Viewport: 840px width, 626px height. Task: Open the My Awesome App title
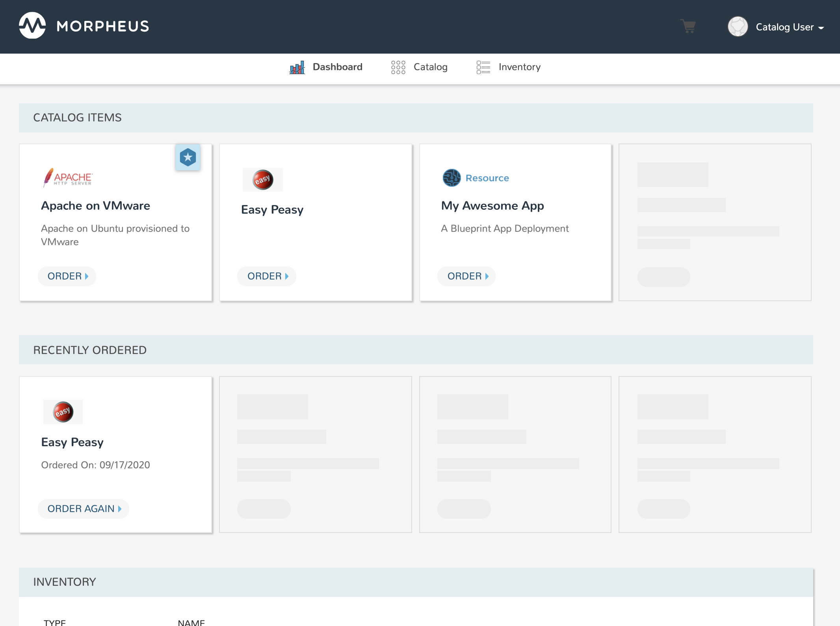pos(492,206)
